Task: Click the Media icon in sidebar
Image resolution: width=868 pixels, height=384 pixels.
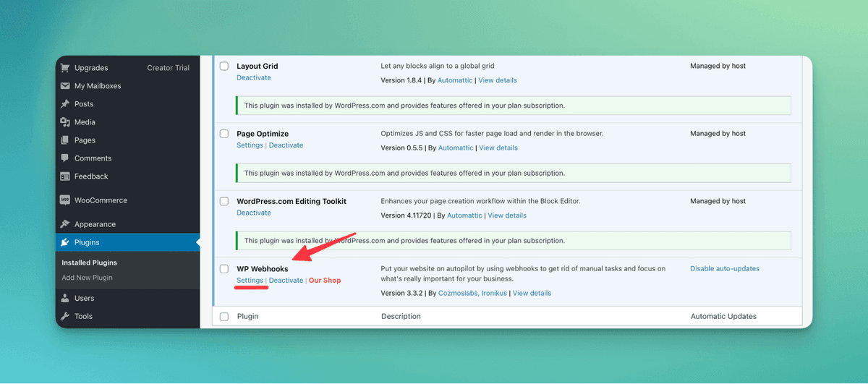Action: 65,122
